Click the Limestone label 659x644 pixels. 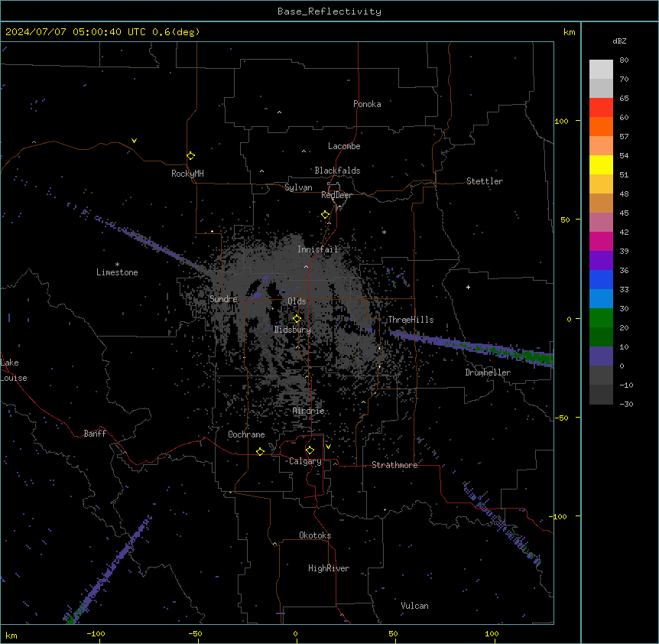[117, 272]
